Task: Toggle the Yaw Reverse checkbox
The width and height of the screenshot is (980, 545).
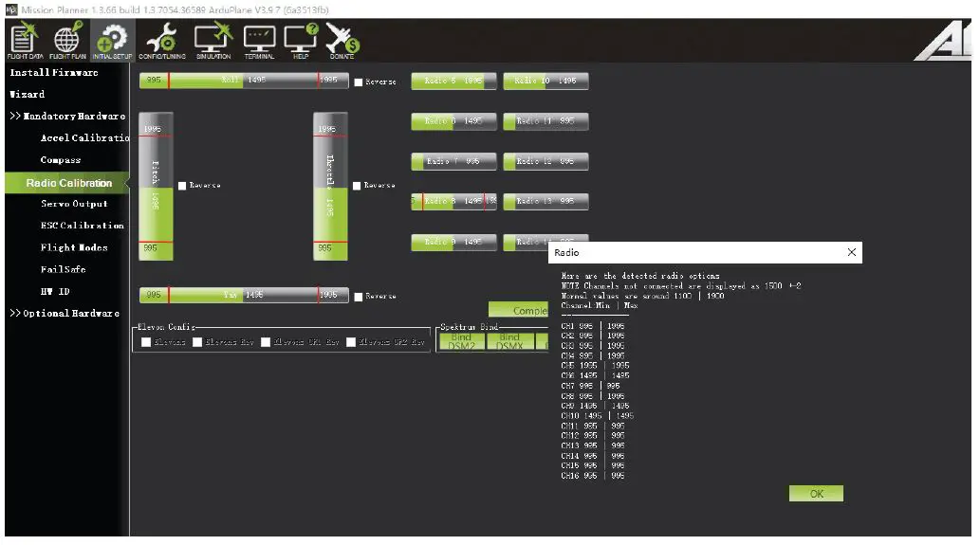Action: point(358,297)
